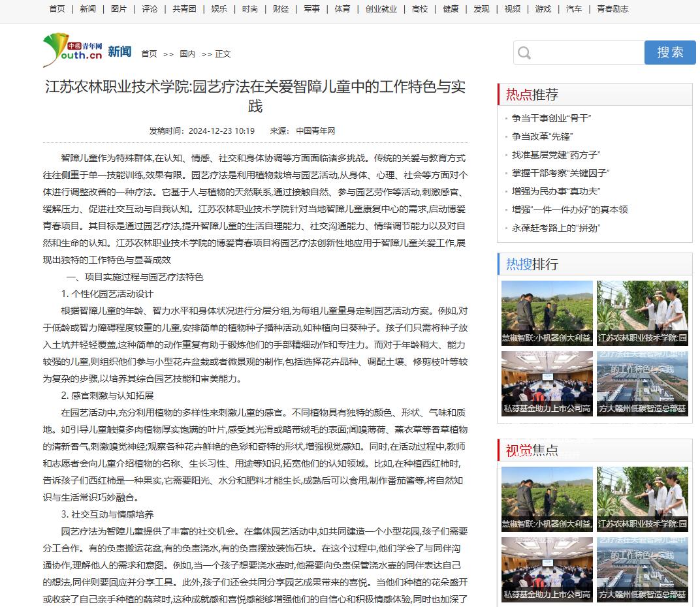Image resolution: width=700 pixels, height=607 pixels.
Task: Open 永葆赶考路上的"拼劲" recommended link
Action: tap(556, 228)
